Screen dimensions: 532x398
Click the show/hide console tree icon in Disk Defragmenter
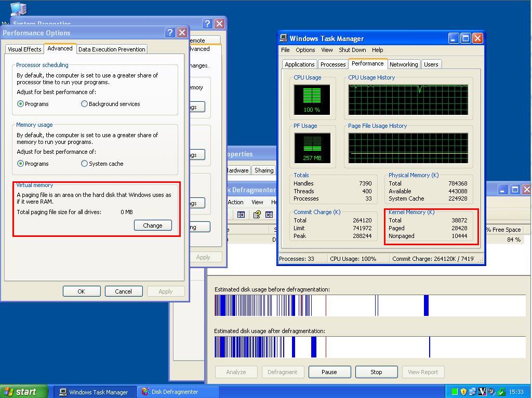coord(241,215)
